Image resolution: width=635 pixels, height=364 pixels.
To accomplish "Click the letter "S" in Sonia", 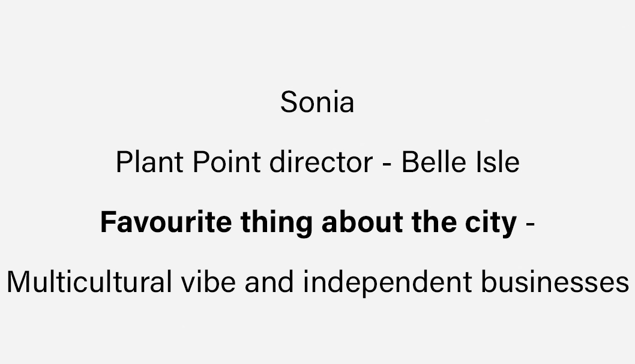I will [x=289, y=102].
